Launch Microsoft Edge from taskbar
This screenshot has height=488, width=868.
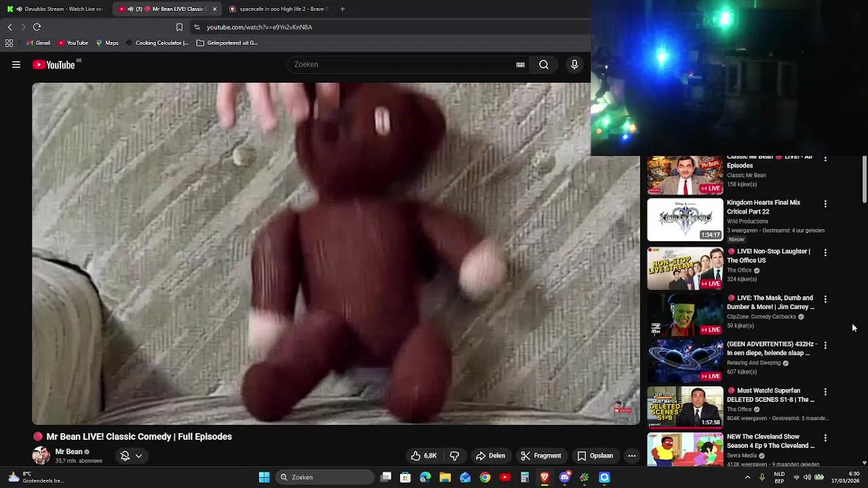click(x=425, y=477)
